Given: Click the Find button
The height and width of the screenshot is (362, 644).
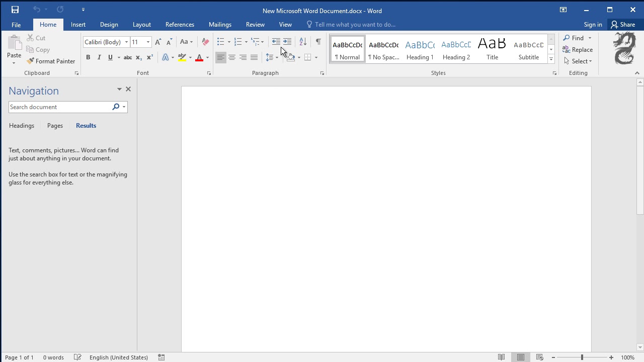Looking at the screenshot, I should click(x=574, y=38).
